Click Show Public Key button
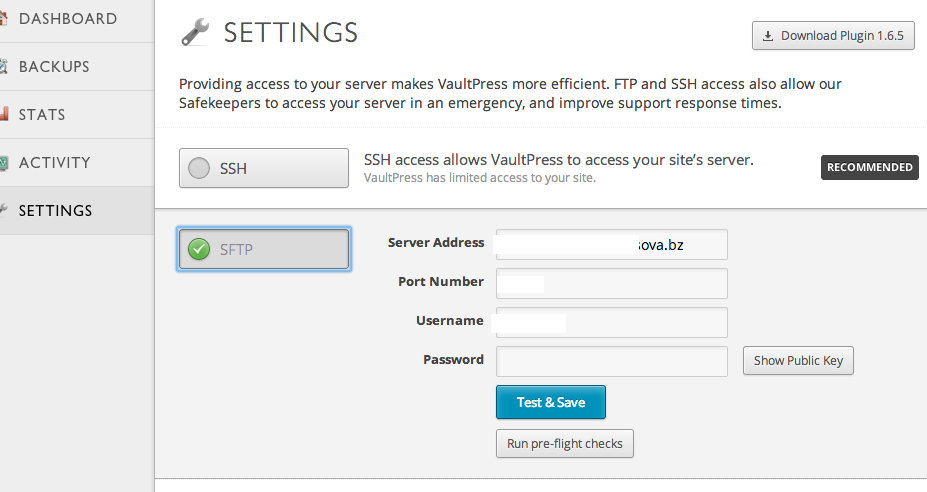927x492 pixels. pos(798,361)
